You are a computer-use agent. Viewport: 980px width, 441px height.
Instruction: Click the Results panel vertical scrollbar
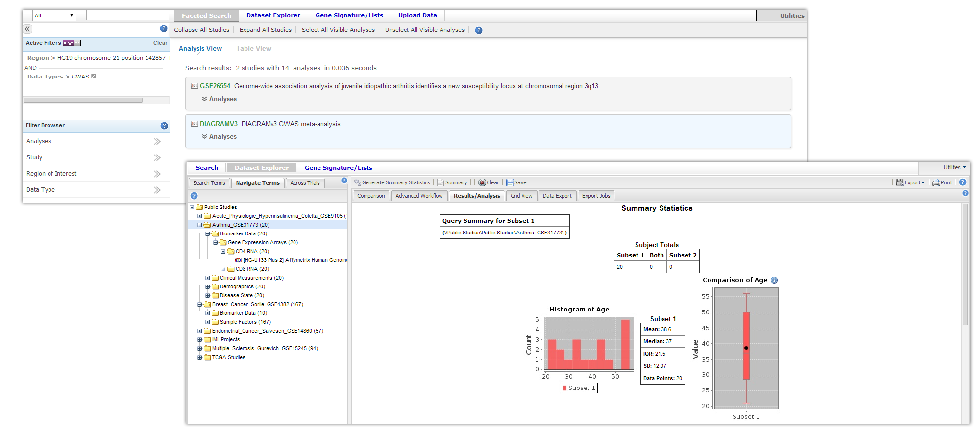pos(965,265)
